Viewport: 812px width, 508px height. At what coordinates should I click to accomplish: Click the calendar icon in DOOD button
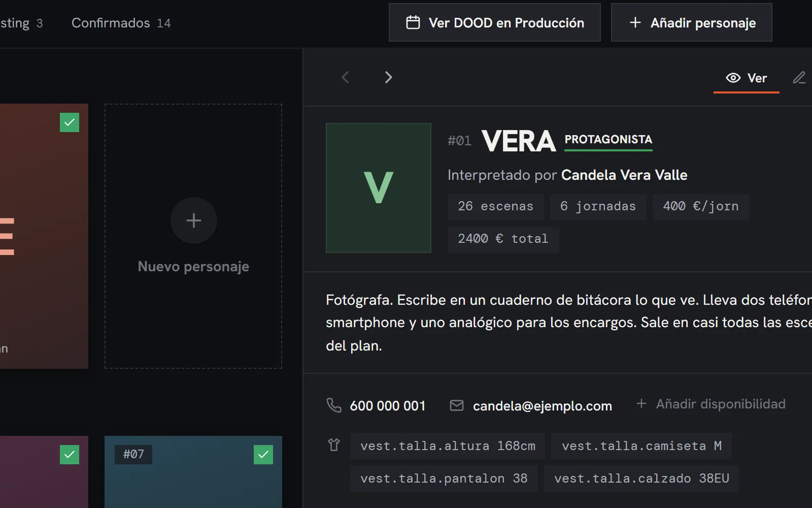[413, 22]
